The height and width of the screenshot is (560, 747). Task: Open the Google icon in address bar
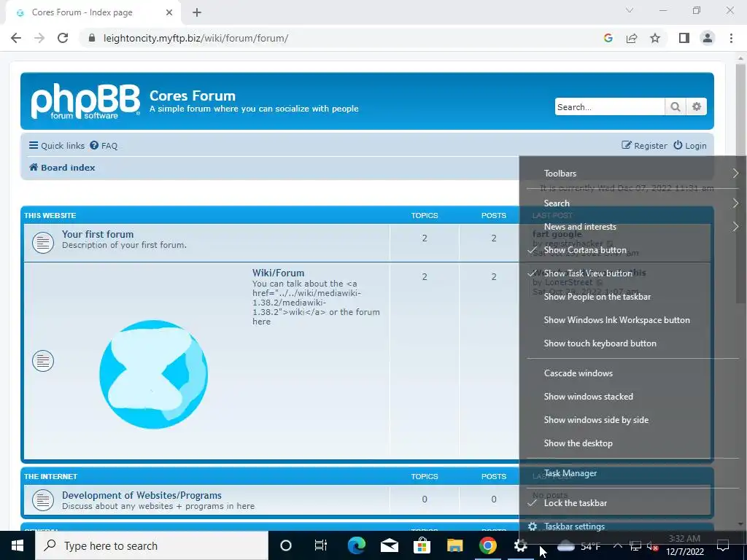coord(608,38)
